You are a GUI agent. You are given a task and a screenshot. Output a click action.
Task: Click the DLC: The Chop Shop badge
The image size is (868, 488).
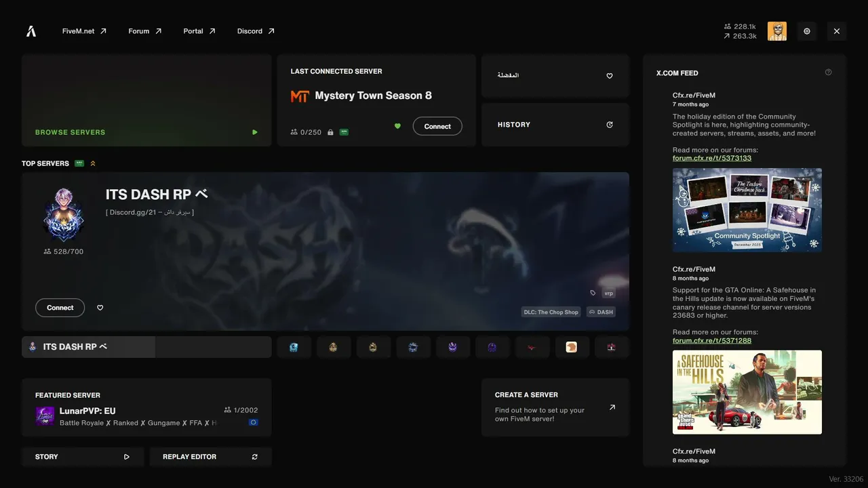(551, 312)
